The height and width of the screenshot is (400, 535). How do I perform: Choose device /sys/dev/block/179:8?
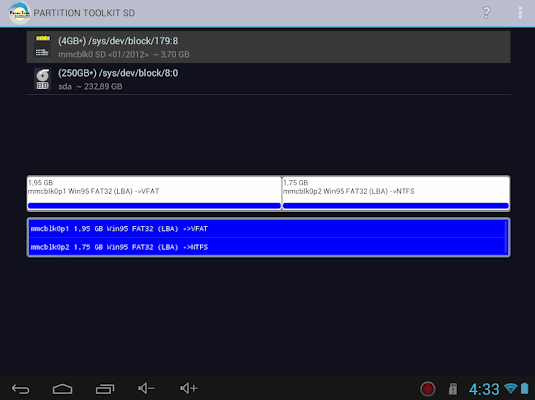(269, 47)
